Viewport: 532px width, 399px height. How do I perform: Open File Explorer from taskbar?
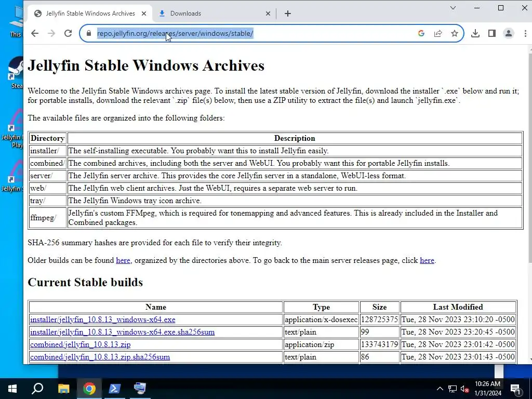tap(63, 389)
